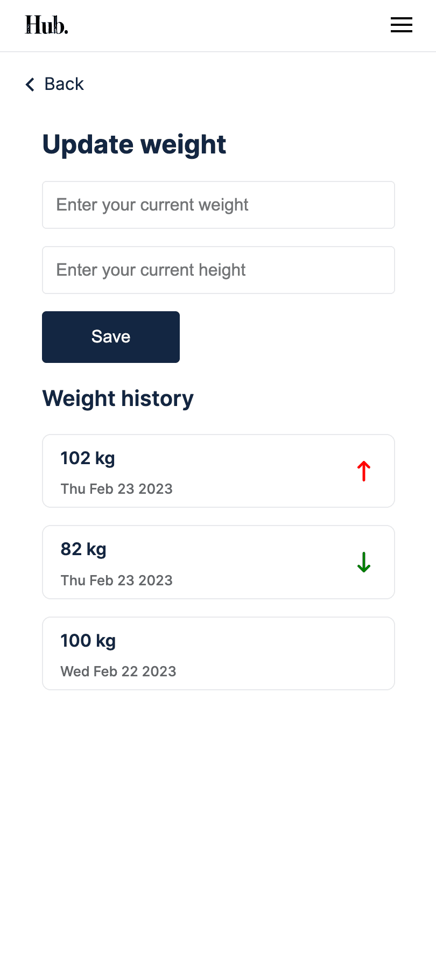Viewport: 436px width, 980px height.
Task: Tap the left-pointing chevron before Back
Action: 30,85
